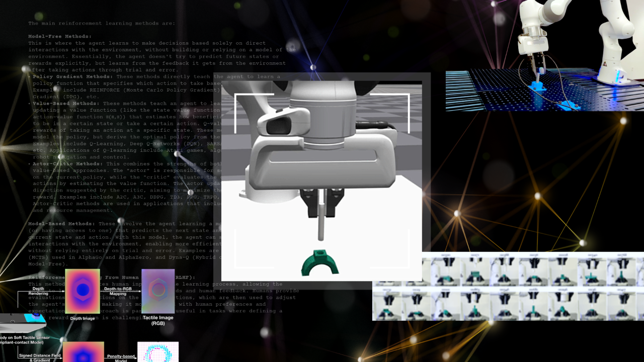644x362 pixels.
Task: Open the robot gripper simulation viewport
Action: click(322, 176)
